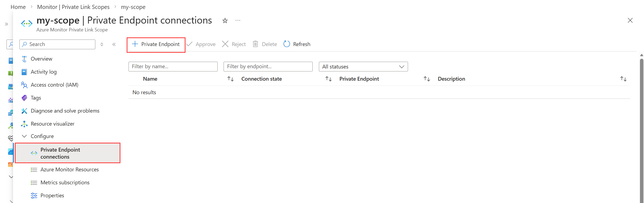Favorite my-scope with the star icon
This screenshot has width=644, height=203.
click(225, 21)
